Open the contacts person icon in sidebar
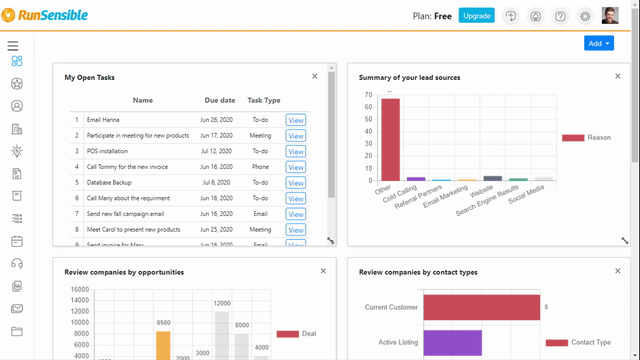 [17, 106]
